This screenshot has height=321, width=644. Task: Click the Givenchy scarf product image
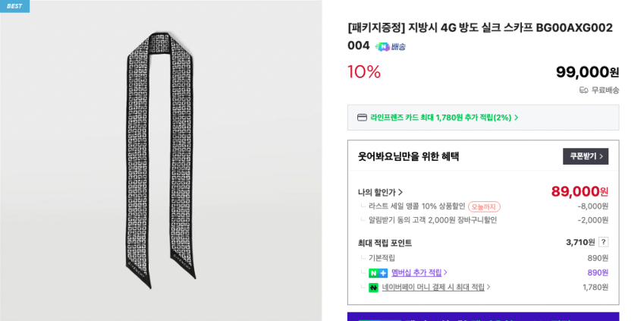point(161,158)
